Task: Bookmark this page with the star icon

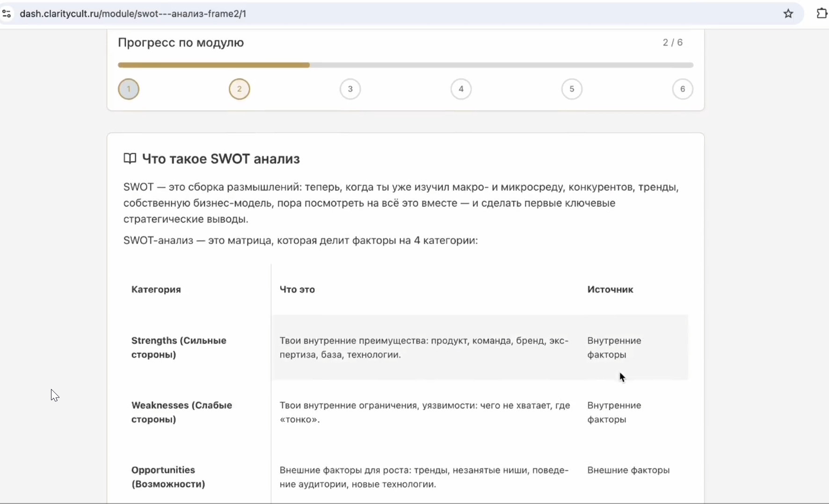Action: 788,14
